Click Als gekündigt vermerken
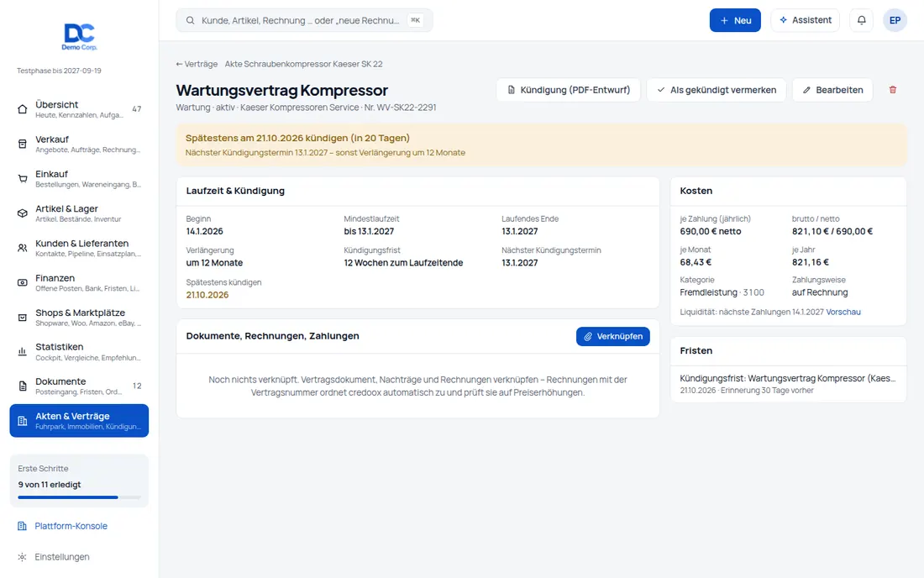Screen dimensions: 924x578 [717, 90]
